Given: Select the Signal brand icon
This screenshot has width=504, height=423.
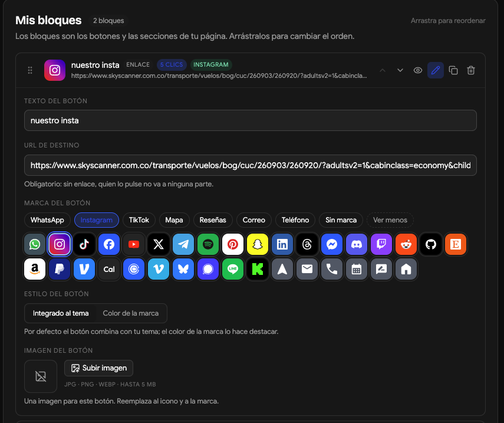Looking at the screenshot, I should (208, 269).
